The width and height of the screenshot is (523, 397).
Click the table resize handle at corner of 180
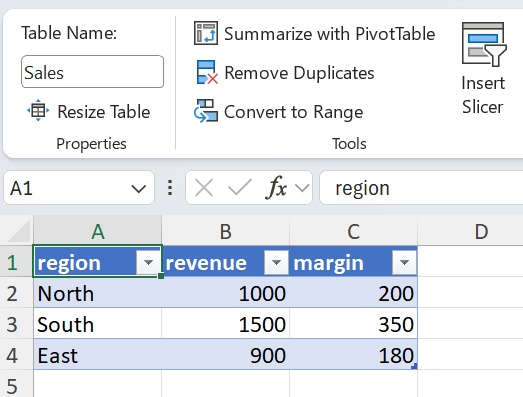coord(414,366)
